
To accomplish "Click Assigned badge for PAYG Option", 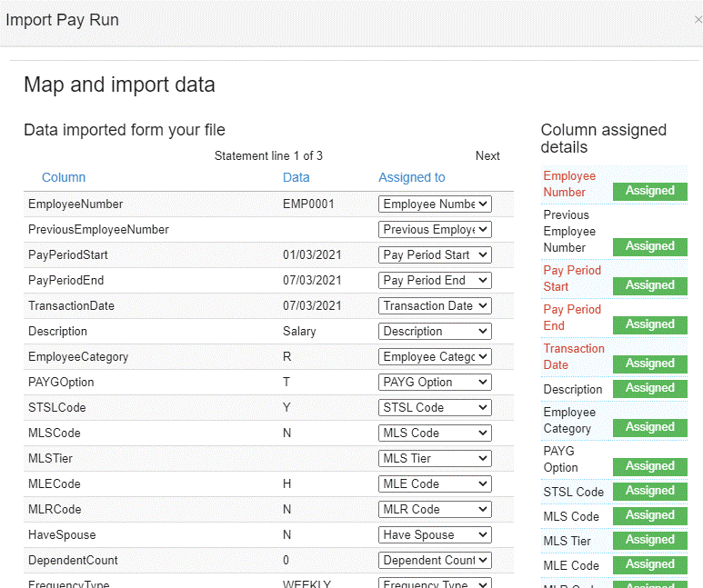I will [x=649, y=466].
